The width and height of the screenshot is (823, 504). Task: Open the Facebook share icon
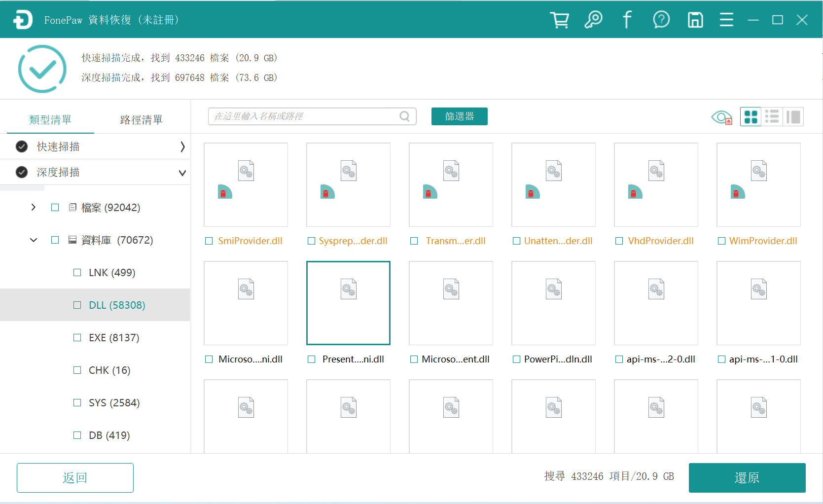tap(627, 20)
